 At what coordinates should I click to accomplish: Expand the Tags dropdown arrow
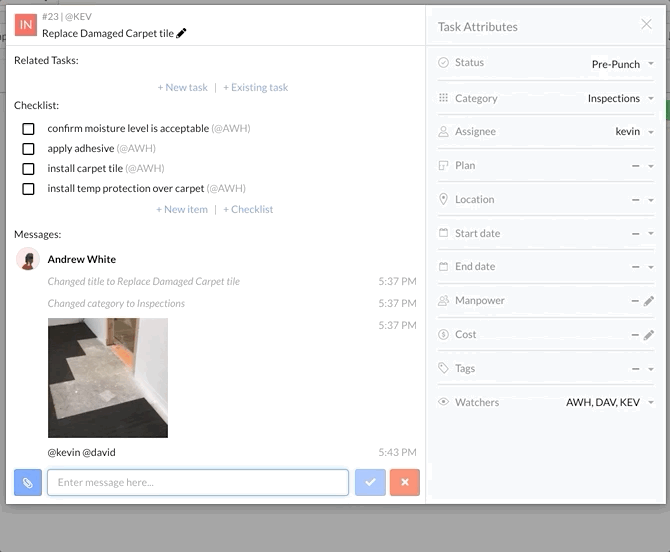click(651, 369)
